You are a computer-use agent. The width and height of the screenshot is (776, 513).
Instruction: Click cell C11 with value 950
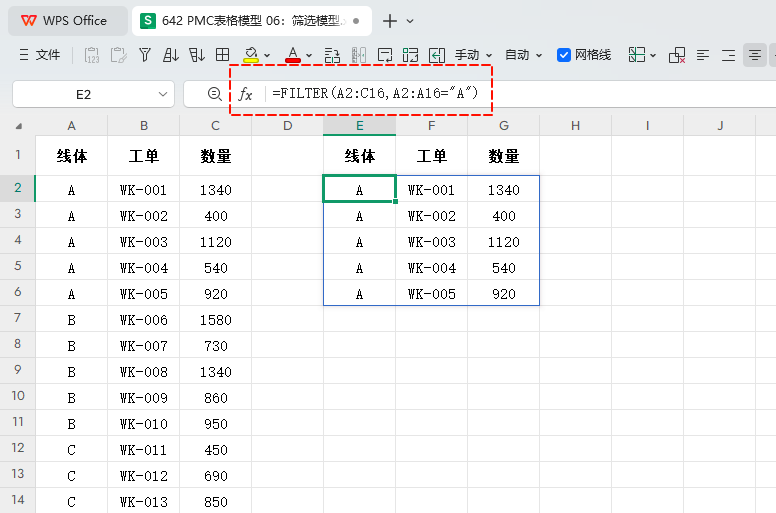[x=216, y=424]
